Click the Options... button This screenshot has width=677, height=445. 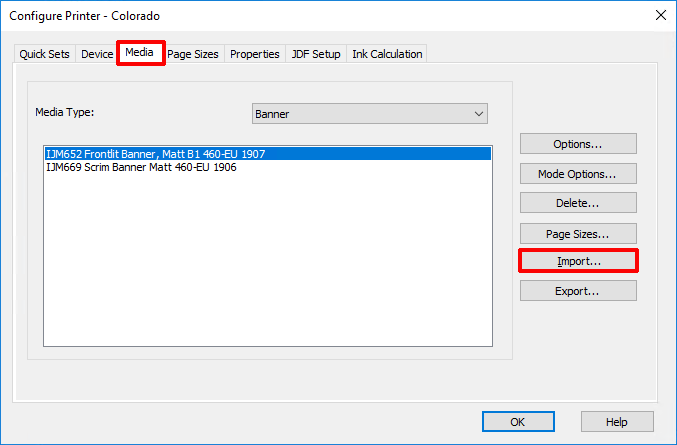tap(578, 144)
